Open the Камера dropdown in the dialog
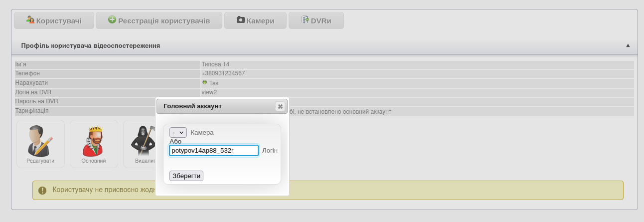Viewport: 644px width, 222px height. click(x=178, y=133)
